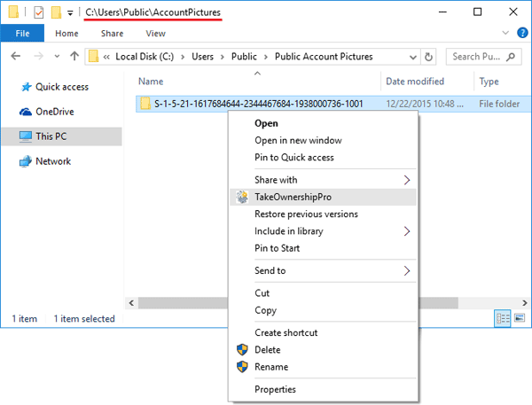
Task: Click the blue File button
Action: pos(23,34)
